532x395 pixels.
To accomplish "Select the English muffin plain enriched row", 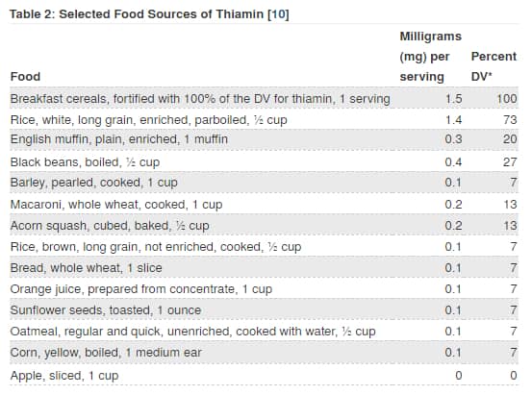I will point(264,139).
